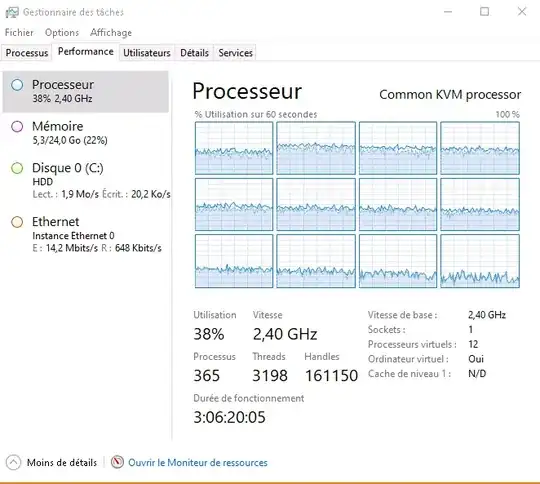Click Processeurs virtuels value 12
The width and height of the screenshot is (540, 484).
473,344
